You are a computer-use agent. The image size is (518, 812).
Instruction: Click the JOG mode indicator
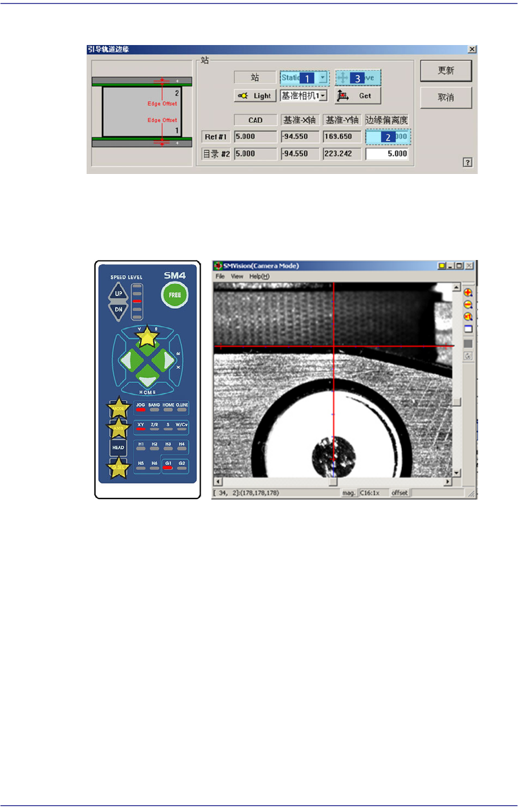point(141,407)
